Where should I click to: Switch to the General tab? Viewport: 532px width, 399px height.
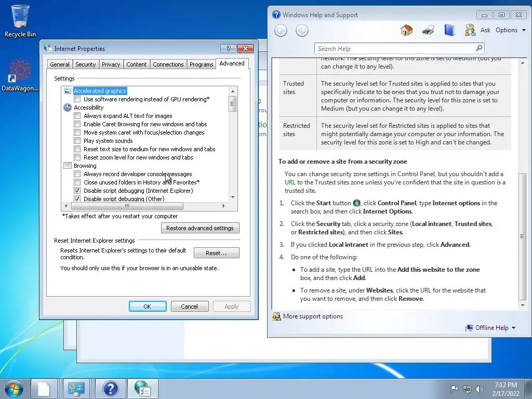(60, 64)
